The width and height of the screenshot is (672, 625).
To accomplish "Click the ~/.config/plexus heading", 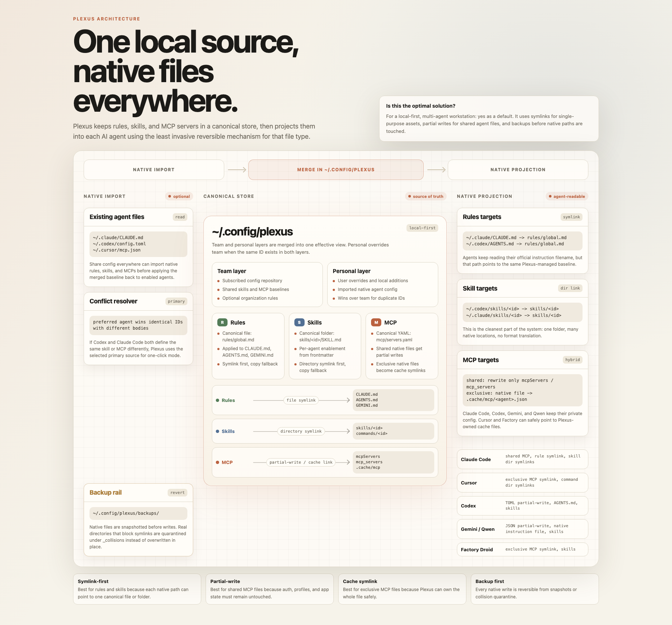I will pyautogui.click(x=252, y=232).
